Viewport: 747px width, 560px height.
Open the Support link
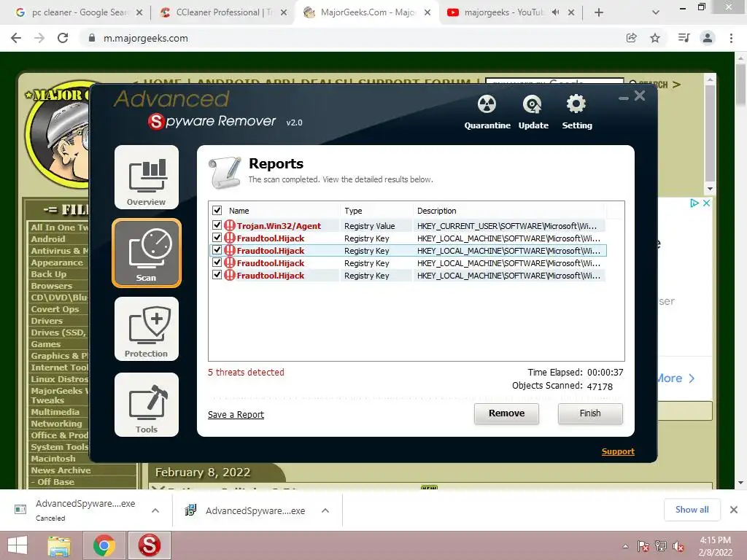[618, 451]
